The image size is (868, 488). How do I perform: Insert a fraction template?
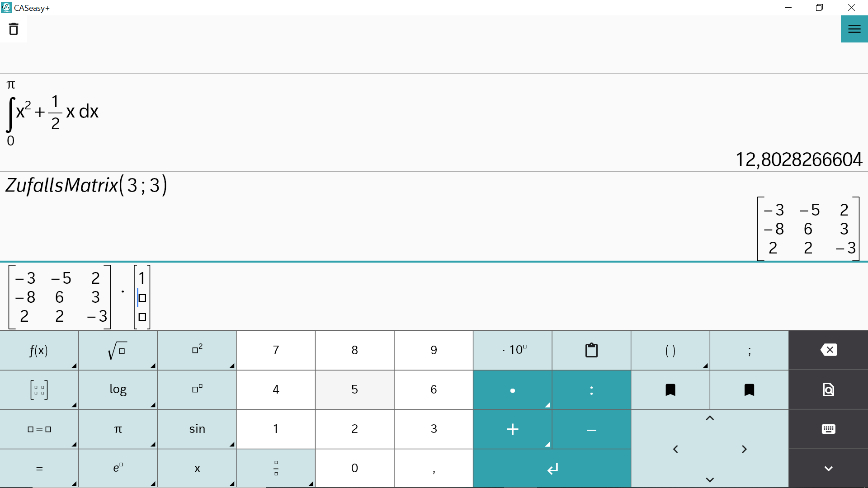(276, 468)
